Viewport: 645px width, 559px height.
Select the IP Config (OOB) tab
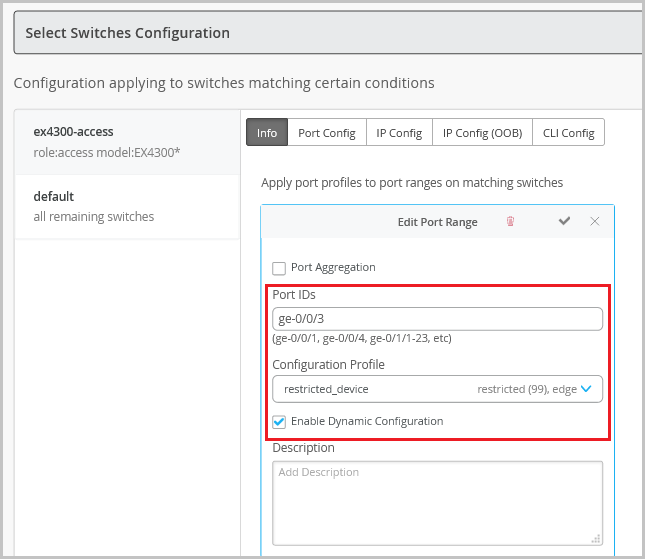tap(482, 133)
